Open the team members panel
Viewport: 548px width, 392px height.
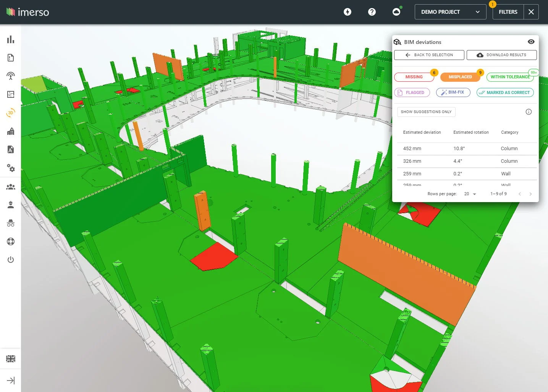point(10,186)
